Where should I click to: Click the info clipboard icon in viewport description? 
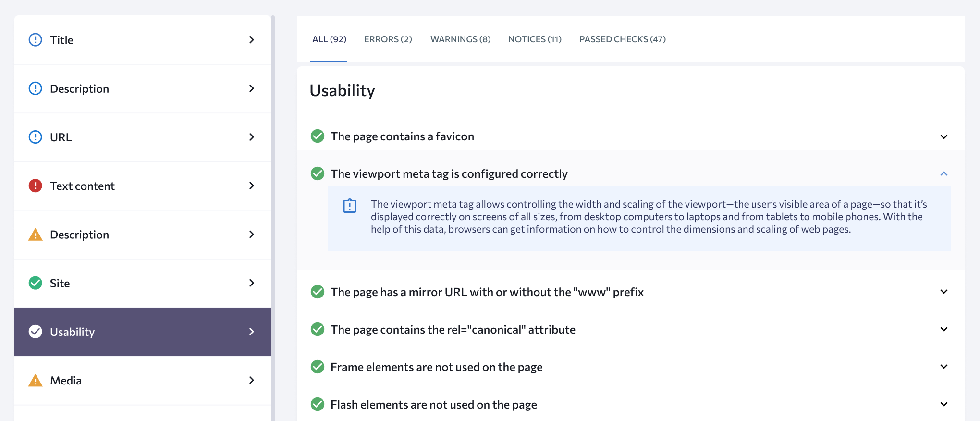(x=350, y=206)
